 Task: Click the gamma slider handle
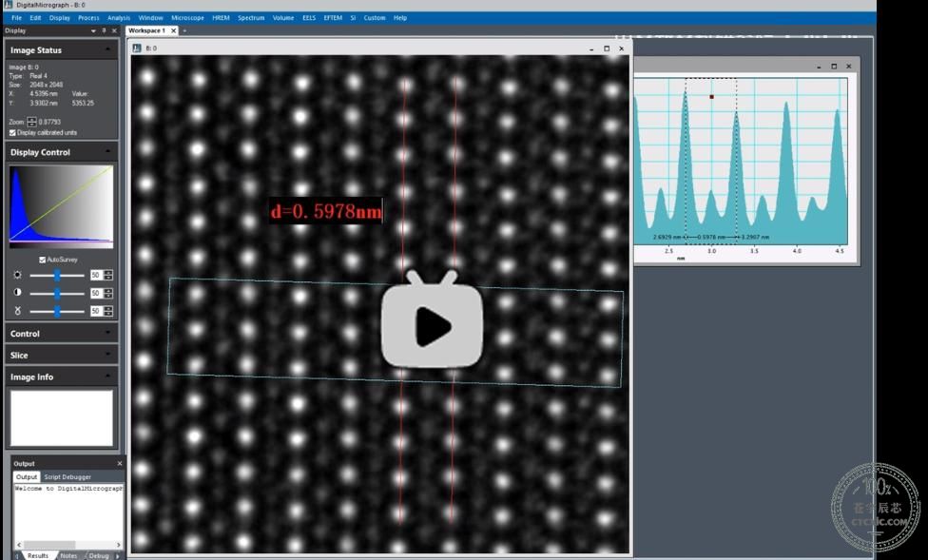point(57,311)
